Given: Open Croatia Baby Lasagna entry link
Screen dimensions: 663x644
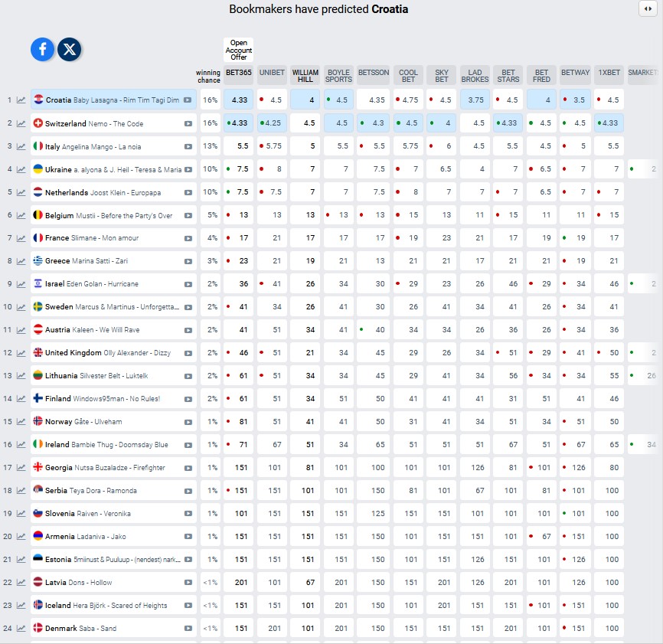Looking at the screenshot, I should point(113,100).
